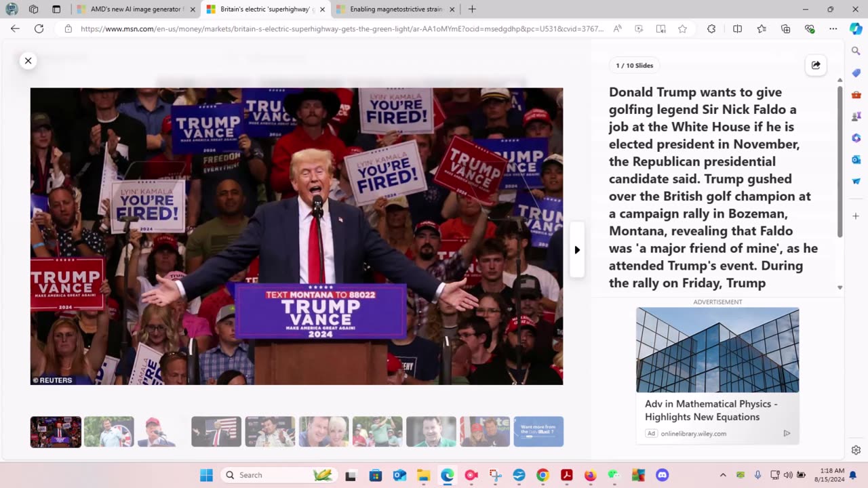Viewport: 868px width, 488px height.
Task: Open browser Extensions puzzle icon
Action: pos(711,28)
